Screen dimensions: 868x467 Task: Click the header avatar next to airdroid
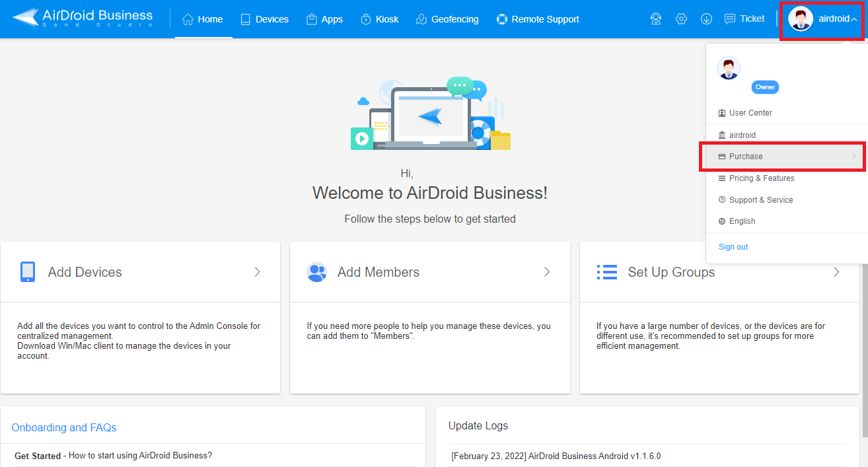coord(801,19)
